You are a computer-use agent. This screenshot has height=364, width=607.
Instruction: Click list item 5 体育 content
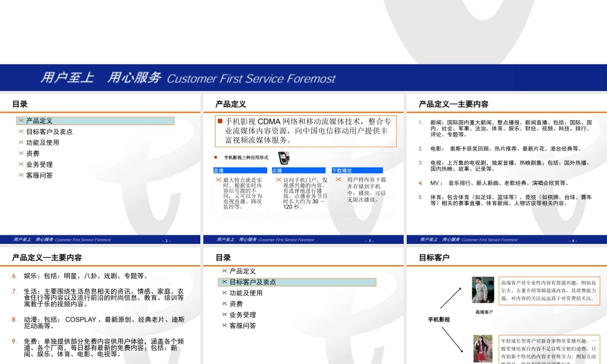pos(511,200)
